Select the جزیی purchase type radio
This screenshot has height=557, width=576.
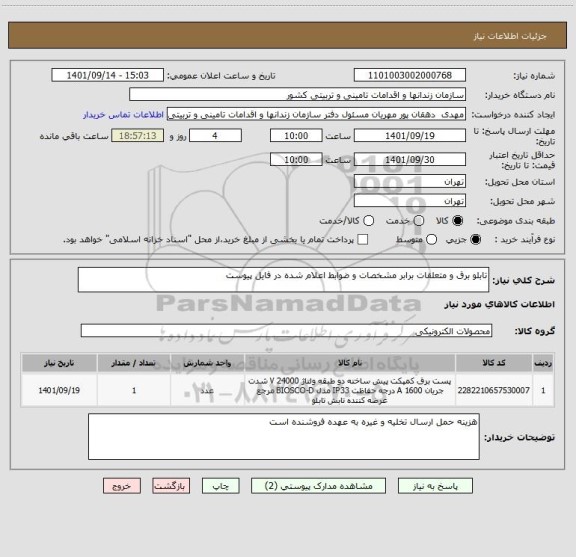tap(475, 240)
